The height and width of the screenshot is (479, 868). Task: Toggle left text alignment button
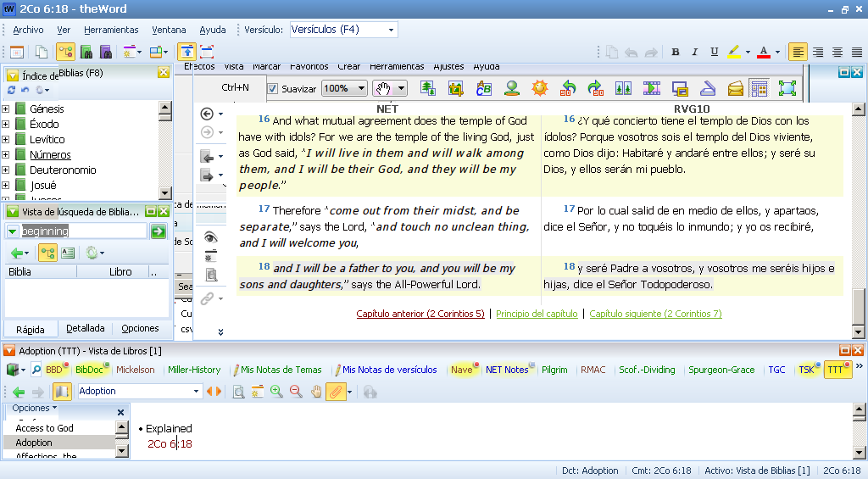(798, 52)
